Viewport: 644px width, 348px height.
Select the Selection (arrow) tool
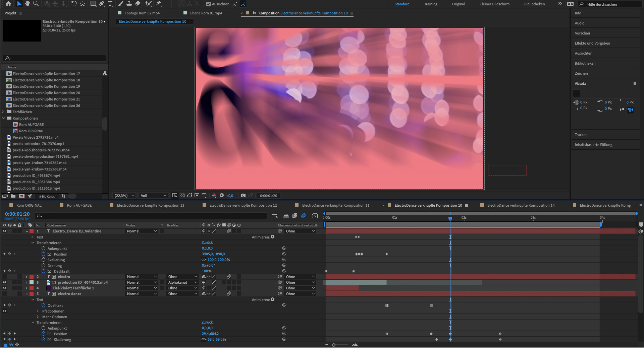click(x=19, y=4)
